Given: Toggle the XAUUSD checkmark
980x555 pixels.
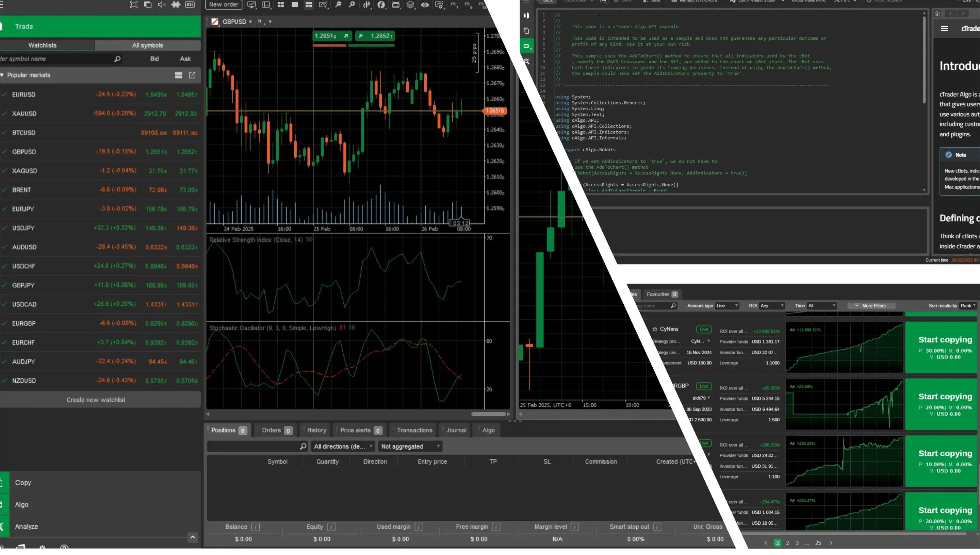Looking at the screenshot, I should coord(4,114).
